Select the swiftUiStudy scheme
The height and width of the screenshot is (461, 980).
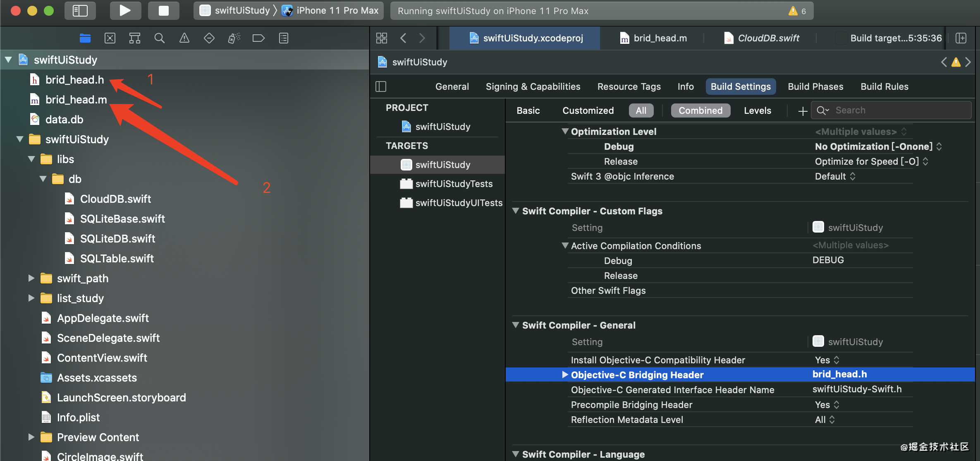[x=235, y=11]
